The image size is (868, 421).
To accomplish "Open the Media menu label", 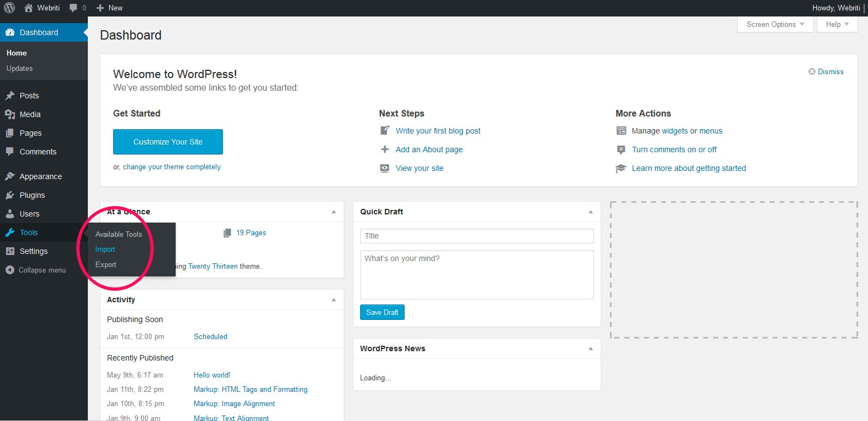I will (x=30, y=114).
